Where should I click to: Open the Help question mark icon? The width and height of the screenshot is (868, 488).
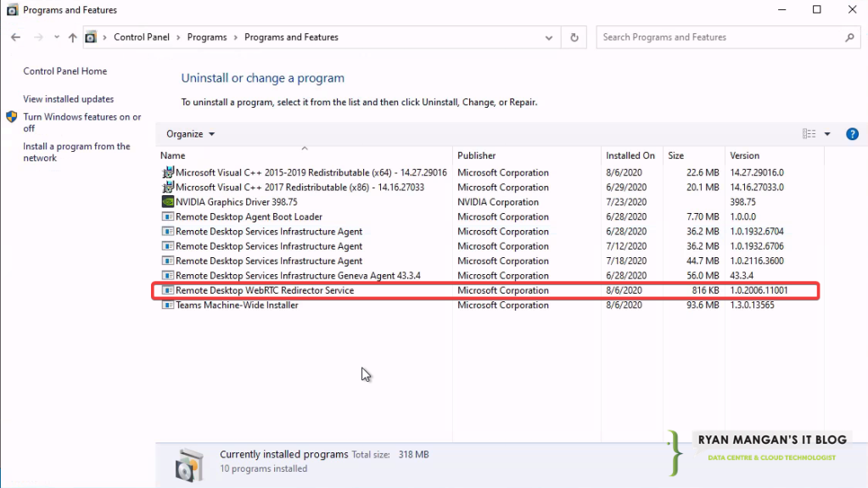[852, 134]
